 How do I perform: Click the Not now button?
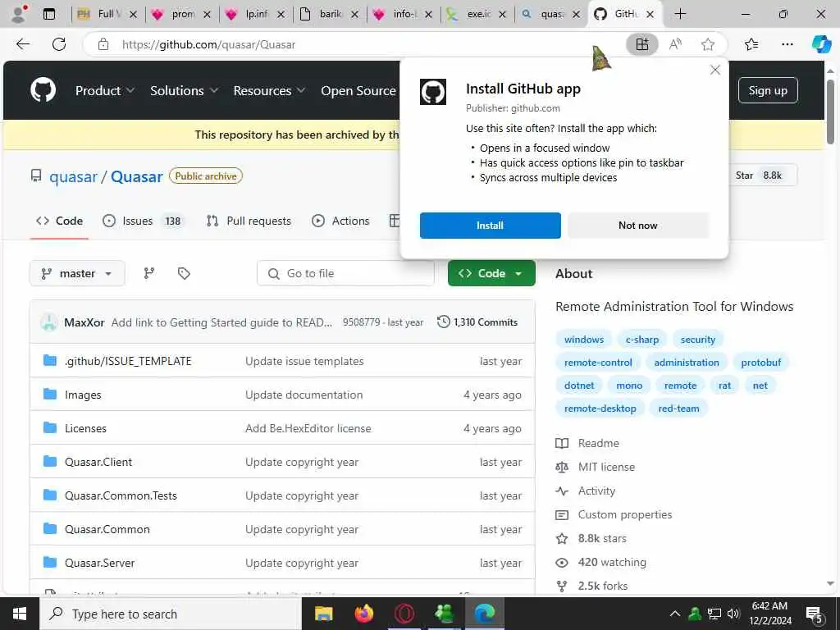pyautogui.click(x=638, y=226)
